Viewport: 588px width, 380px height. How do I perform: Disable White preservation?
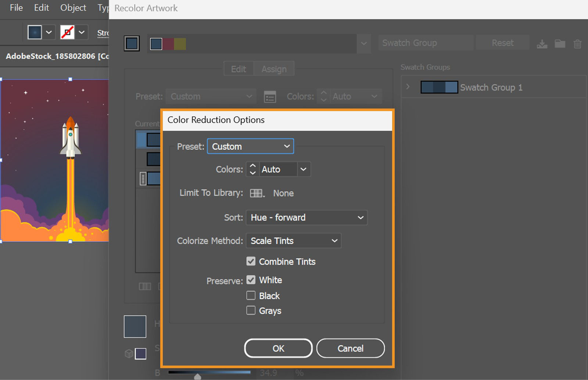pos(251,280)
